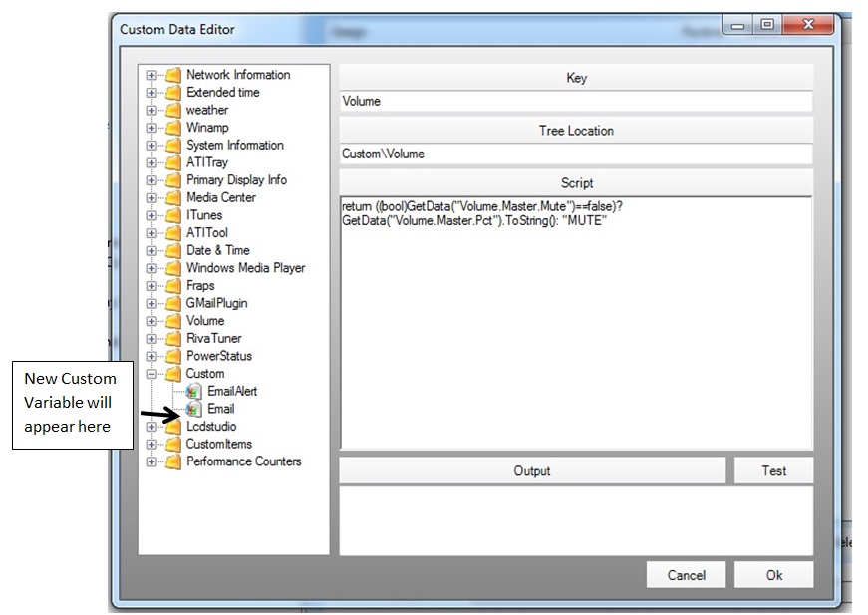Click the Fraps folder icon
The image size is (868, 615).
(173, 286)
